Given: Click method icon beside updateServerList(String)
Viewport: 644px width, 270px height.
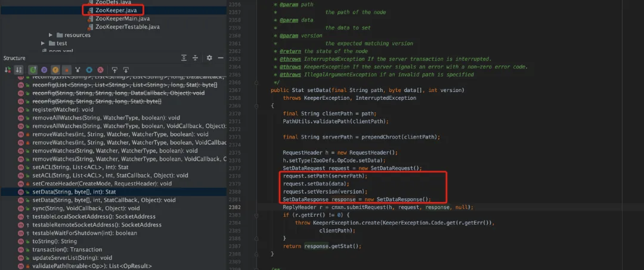Looking at the screenshot, I should click(21, 257).
